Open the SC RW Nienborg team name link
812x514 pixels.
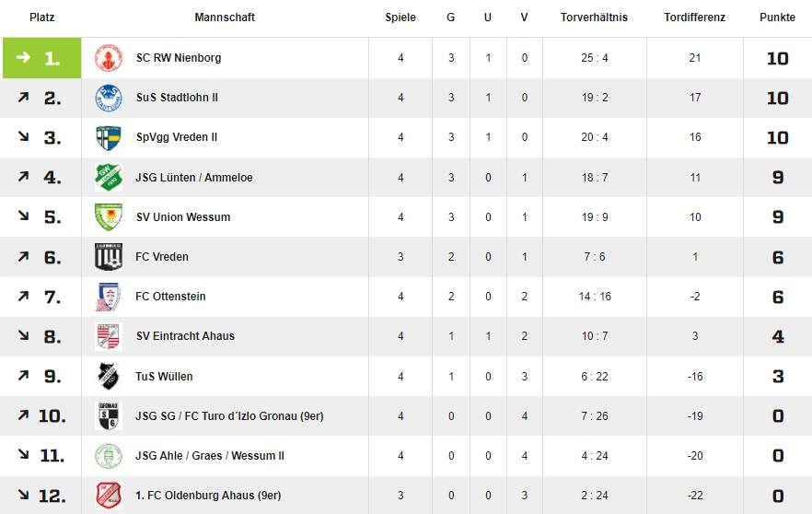[x=179, y=58]
